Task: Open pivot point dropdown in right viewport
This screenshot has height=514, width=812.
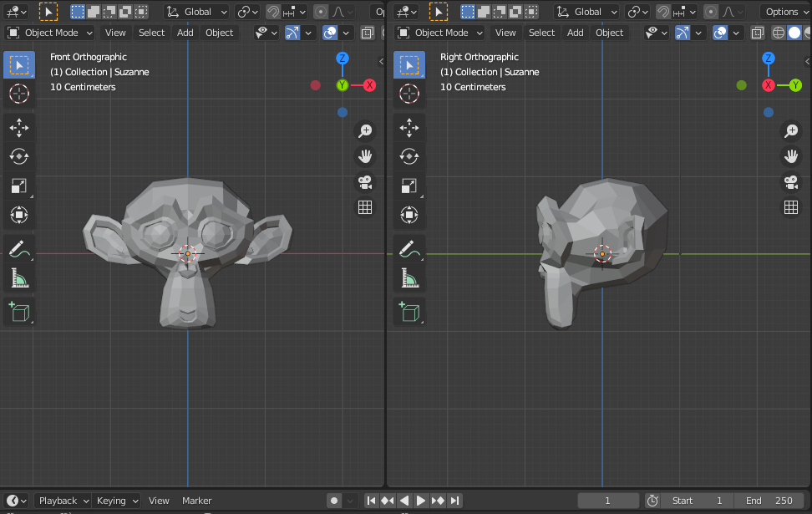Action: click(x=637, y=12)
